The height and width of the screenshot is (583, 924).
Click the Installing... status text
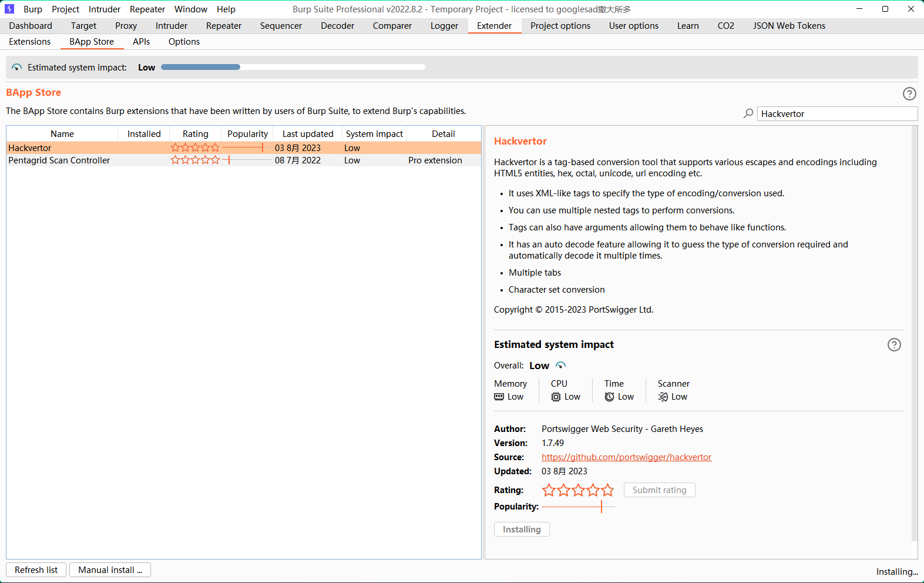[897, 572]
